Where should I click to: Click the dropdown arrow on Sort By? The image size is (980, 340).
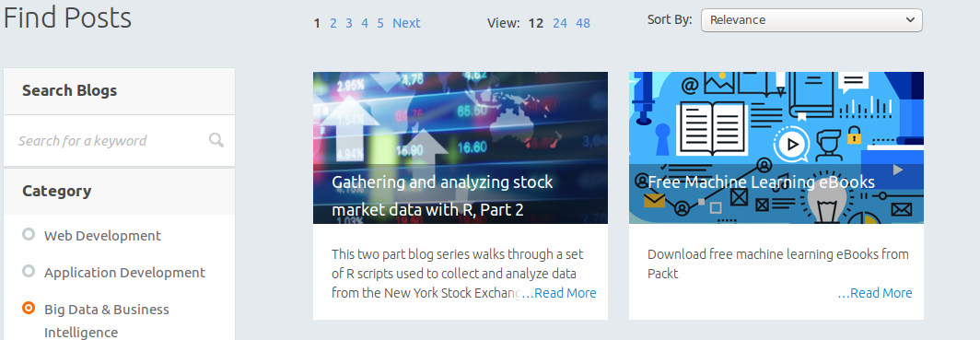(x=909, y=20)
